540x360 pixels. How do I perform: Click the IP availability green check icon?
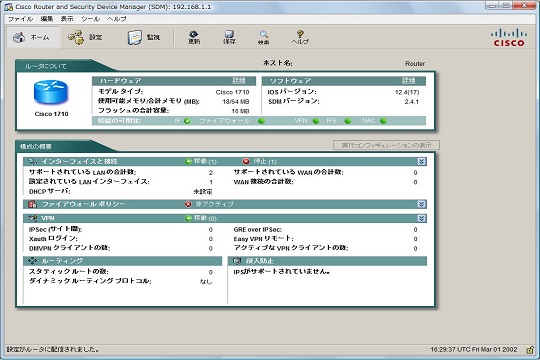tap(187, 121)
